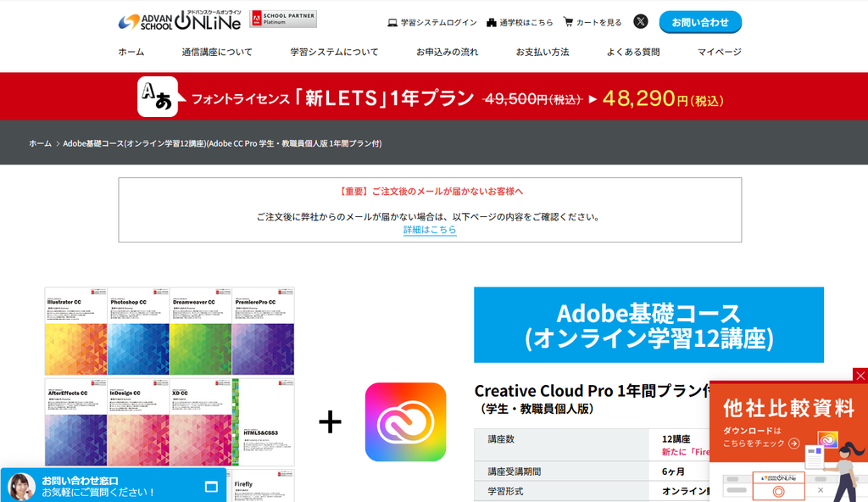Select the HTML5&CSS3 course thumbnail
868x502 pixels.
(263, 422)
